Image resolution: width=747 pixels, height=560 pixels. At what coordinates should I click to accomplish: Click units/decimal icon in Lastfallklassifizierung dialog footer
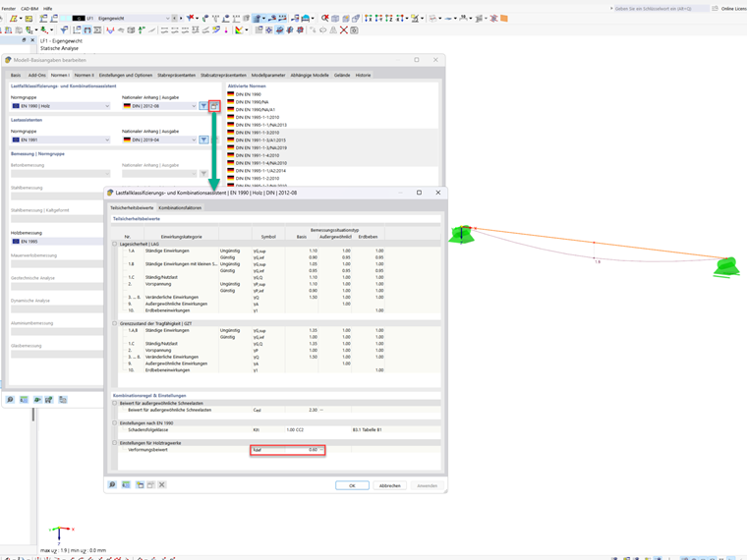click(126, 484)
